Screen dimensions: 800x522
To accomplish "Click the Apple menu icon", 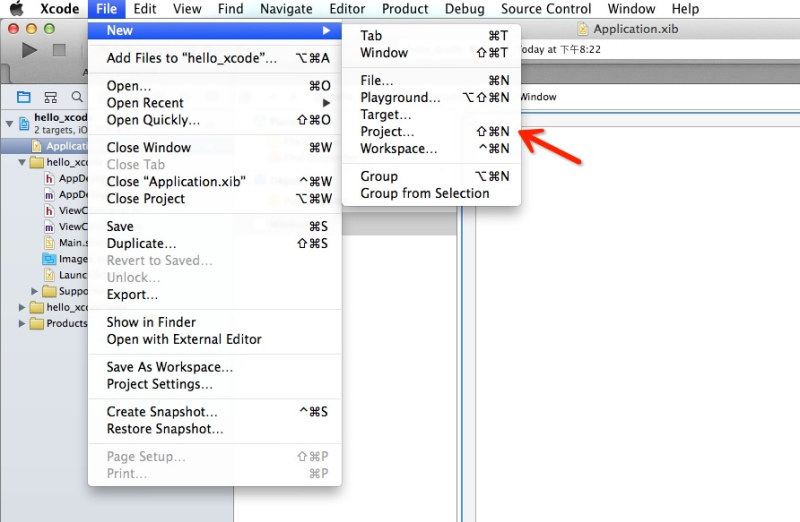I will point(17,9).
